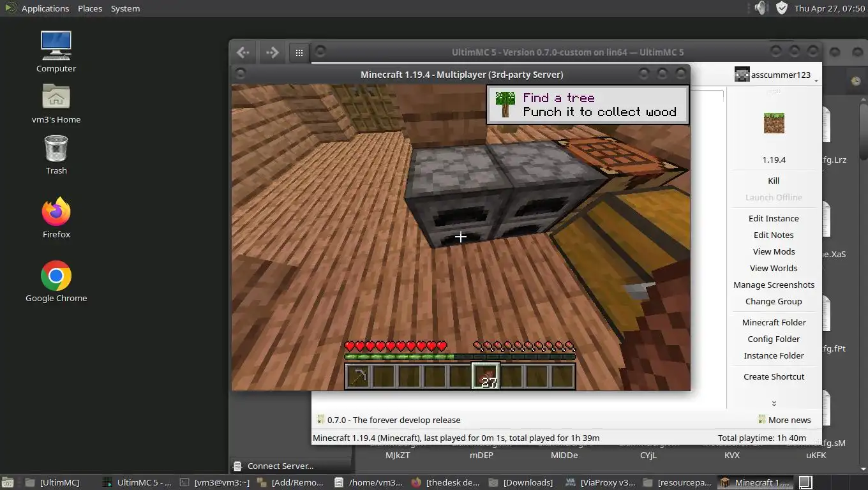
Task: Expand more instance actions chevron
Action: pos(774,403)
